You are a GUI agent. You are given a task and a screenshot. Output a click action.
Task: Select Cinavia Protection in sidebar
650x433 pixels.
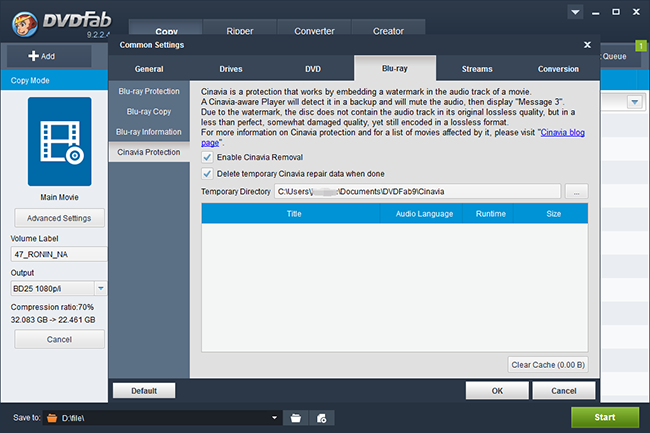pos(149,152)
